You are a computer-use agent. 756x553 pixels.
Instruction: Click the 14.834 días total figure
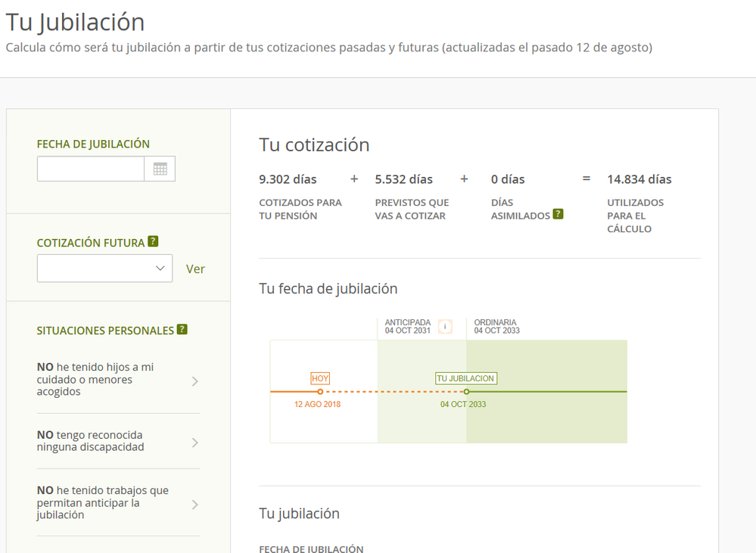coord(639,179)
